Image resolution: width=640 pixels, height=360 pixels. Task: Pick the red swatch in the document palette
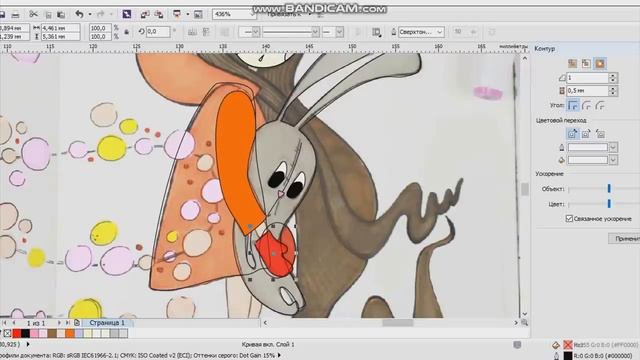point(17,333)
